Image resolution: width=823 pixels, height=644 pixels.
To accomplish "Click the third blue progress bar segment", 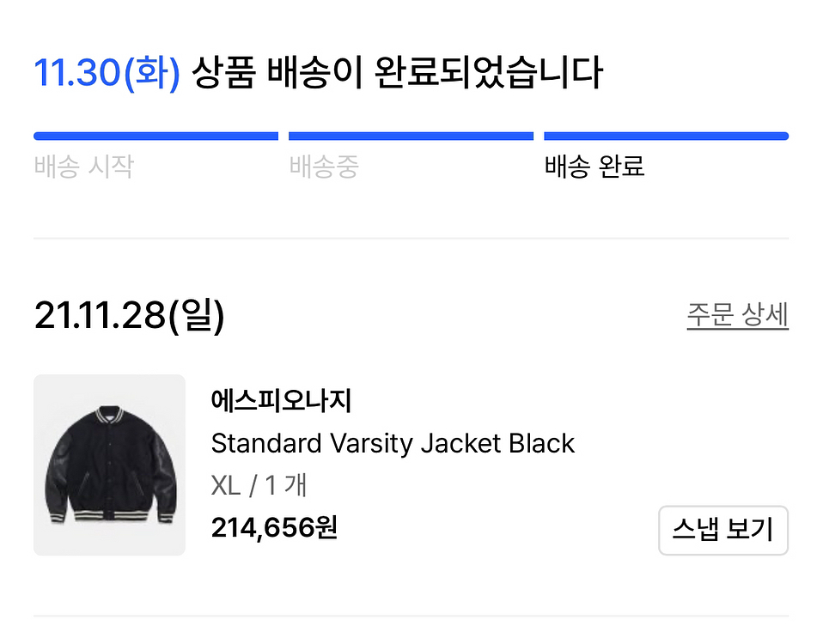I will (x=666, y=135).
